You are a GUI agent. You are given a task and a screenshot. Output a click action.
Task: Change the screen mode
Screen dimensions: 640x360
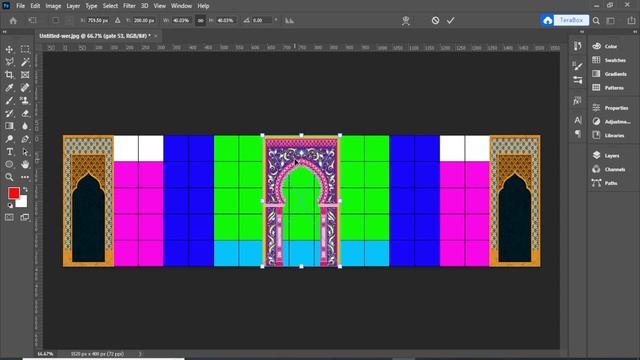(25, 218)
